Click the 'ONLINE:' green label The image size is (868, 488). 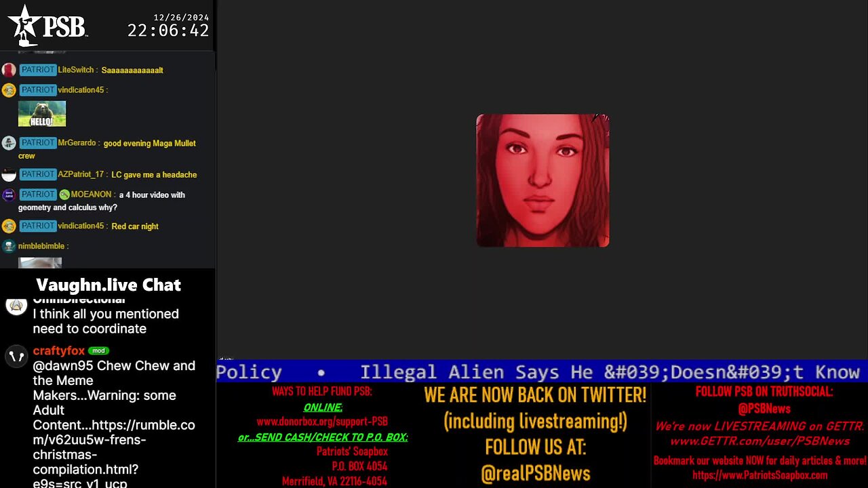coord(323,407)
